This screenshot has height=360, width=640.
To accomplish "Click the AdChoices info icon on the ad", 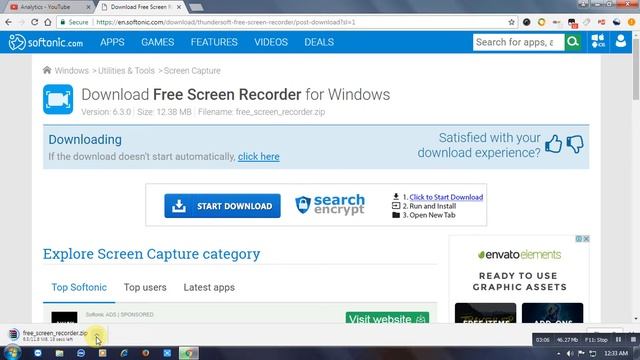I will (x=579, y=239).
